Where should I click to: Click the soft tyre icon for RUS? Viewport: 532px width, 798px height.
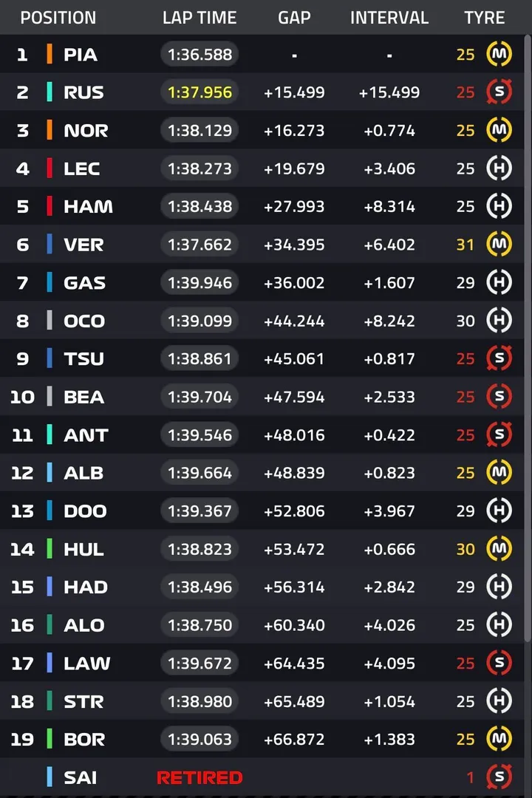(499, 92)
